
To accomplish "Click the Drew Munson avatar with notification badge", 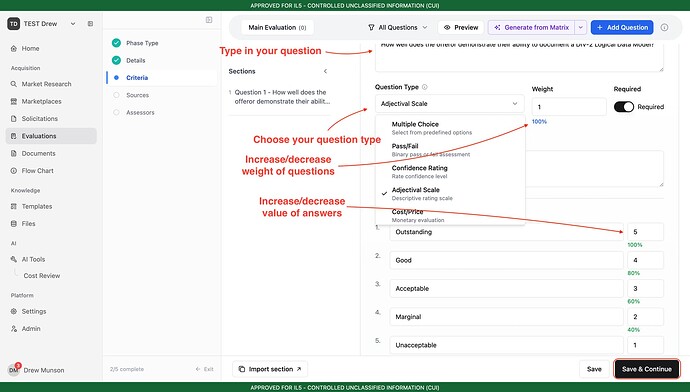I will click(14, 370).
